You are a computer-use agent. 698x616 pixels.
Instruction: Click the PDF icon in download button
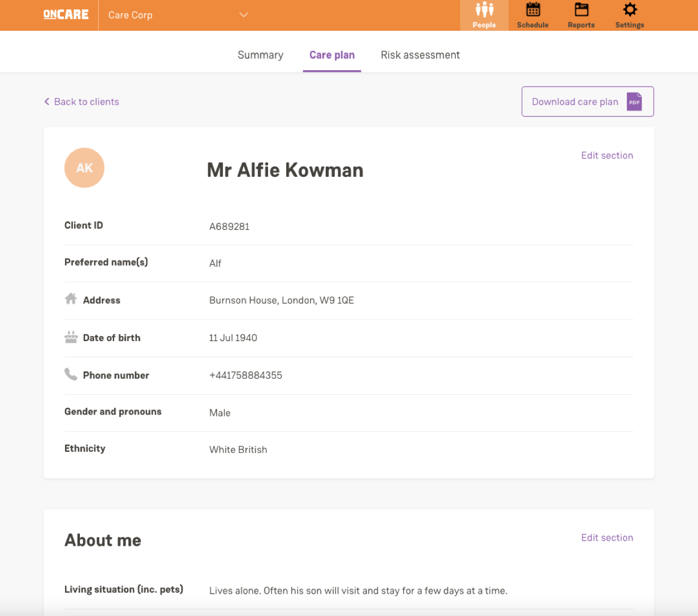point(634,102)
